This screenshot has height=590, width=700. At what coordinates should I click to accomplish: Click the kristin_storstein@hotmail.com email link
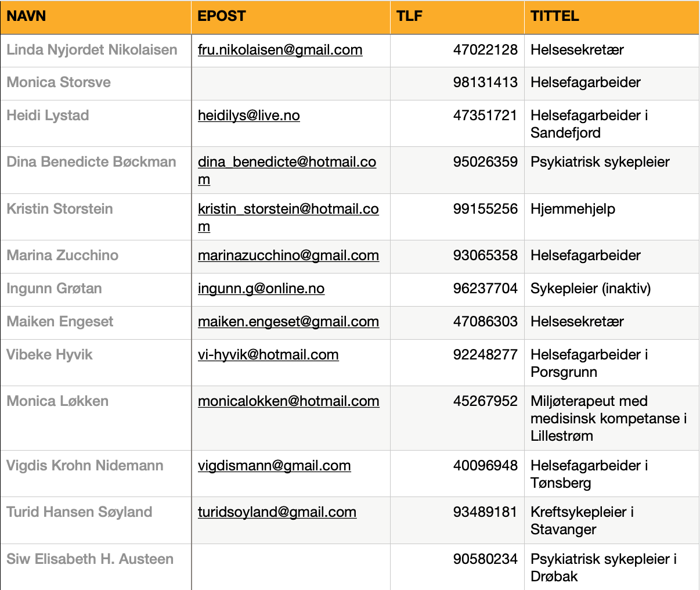[288, 209]
